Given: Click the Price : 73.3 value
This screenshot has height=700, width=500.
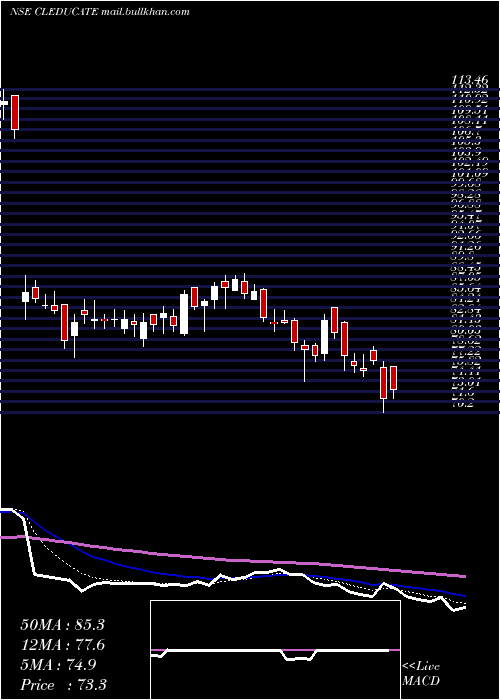Looking at the screenshot, I should (63, 685).
